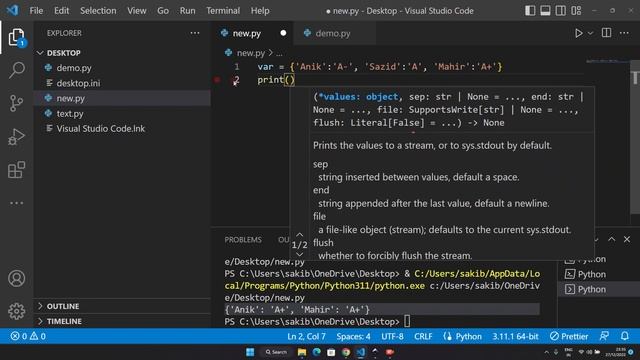640x360 pixels.
Task: Click Ln 2, Col 7 status item
Action: 306,336
